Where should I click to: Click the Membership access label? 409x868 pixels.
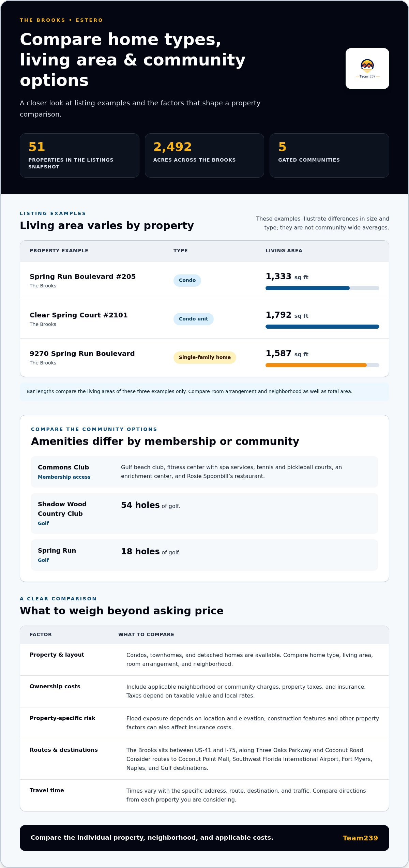(64, 477)
